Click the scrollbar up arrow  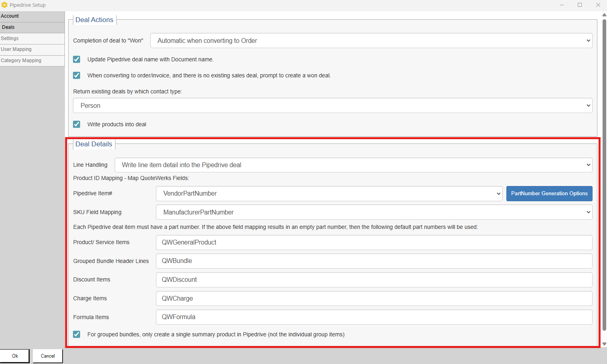tap(604, 15)
